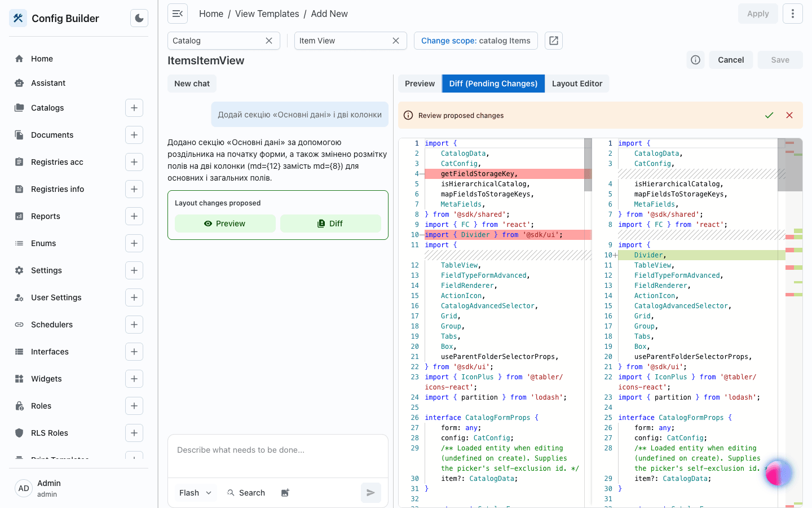Select Diff (Pending Changes) tab
This screenshot has height=508, width=812.
pos(493,84)
